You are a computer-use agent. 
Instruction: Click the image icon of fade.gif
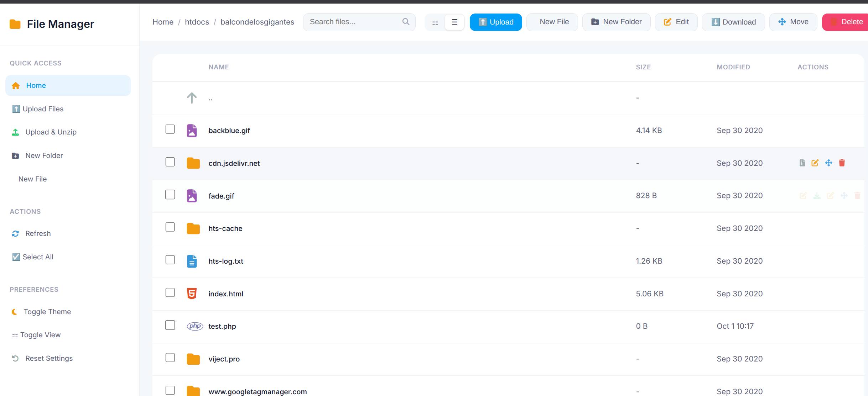click(x=192, y=196)
